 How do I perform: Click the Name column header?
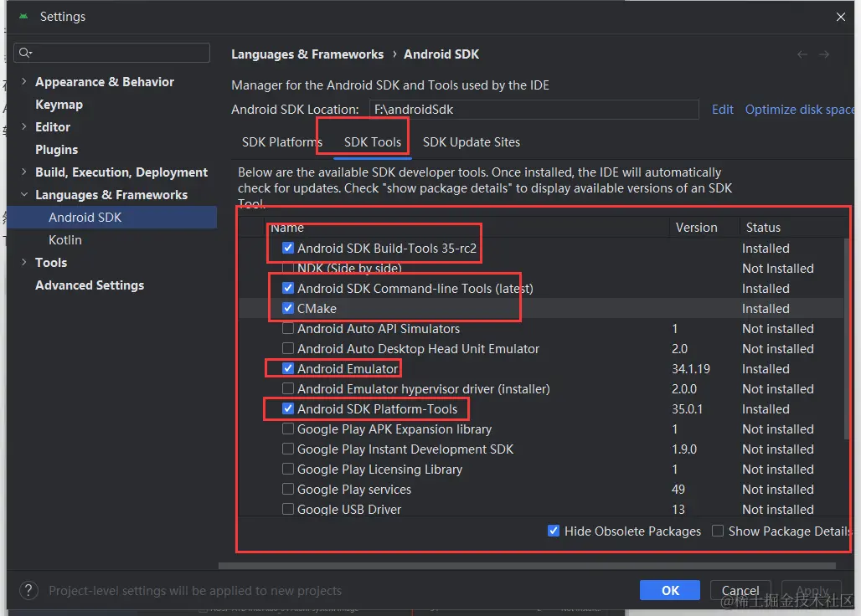pyautogui.click(x=286, y=227)
